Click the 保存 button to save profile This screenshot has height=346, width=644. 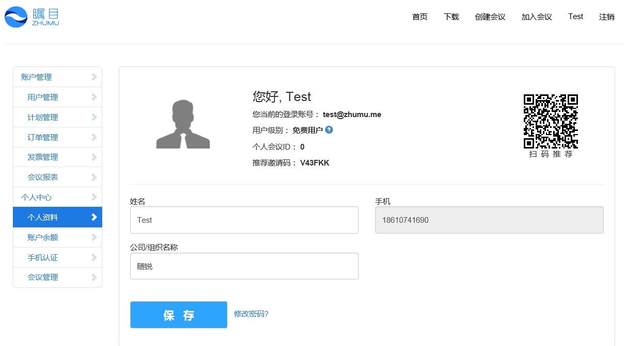pos(179,315)
